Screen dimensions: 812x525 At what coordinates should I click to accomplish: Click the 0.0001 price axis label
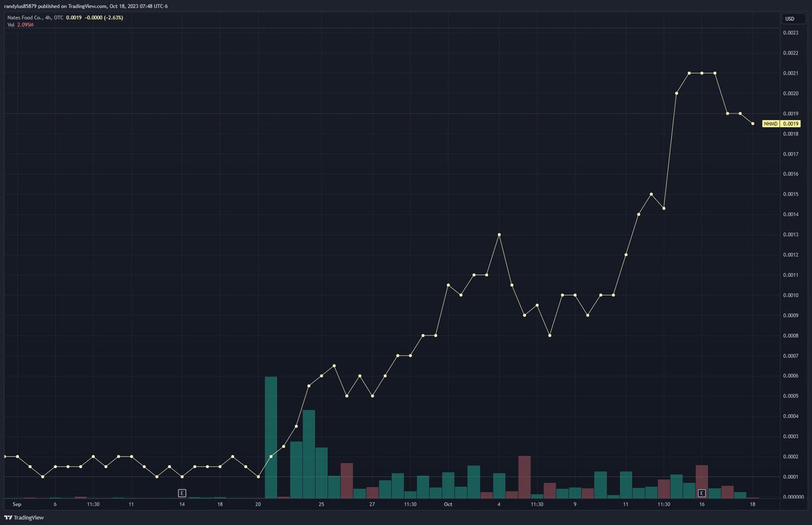790,478
